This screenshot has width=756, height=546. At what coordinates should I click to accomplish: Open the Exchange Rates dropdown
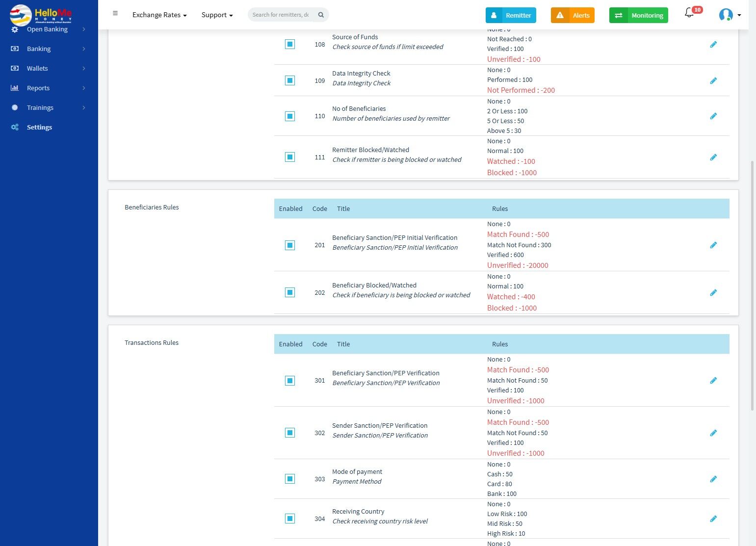click(x=159, y=15)
